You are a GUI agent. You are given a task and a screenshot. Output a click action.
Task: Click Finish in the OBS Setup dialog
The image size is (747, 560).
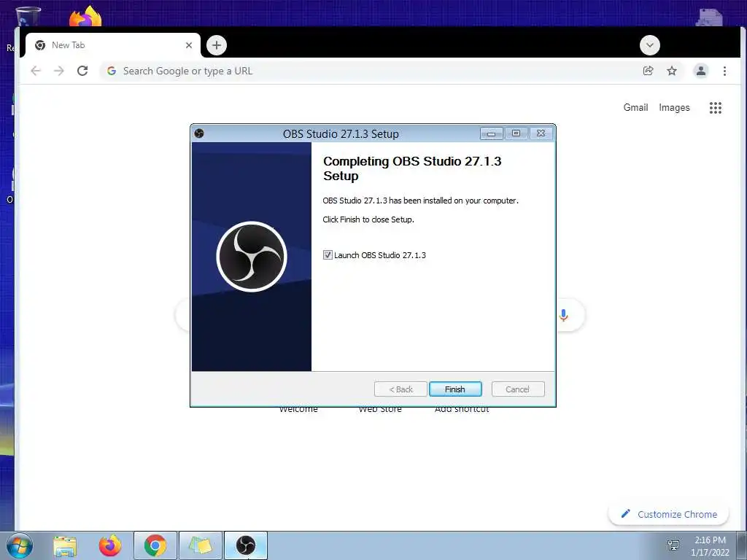pyautogui.click(x=455, y=389)
